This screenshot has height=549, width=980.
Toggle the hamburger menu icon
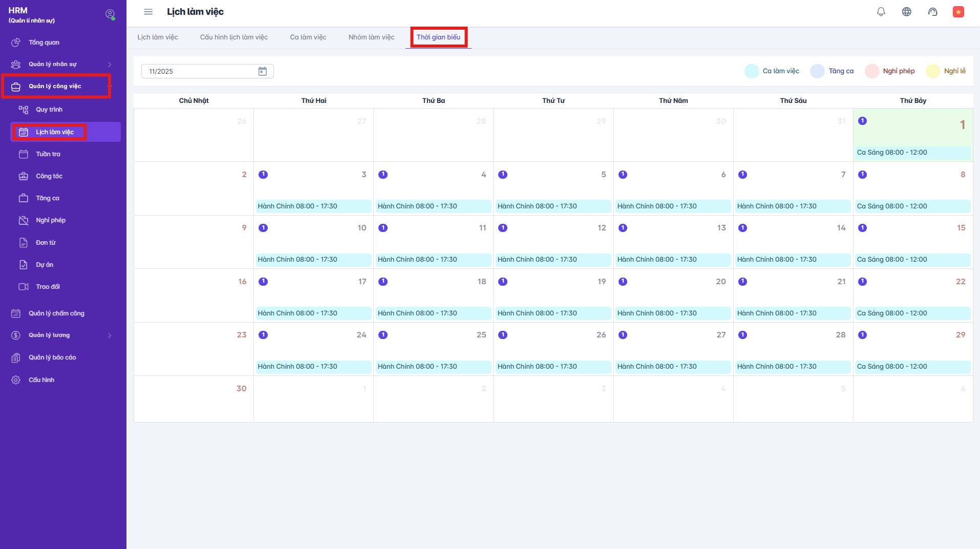point(148,12)
